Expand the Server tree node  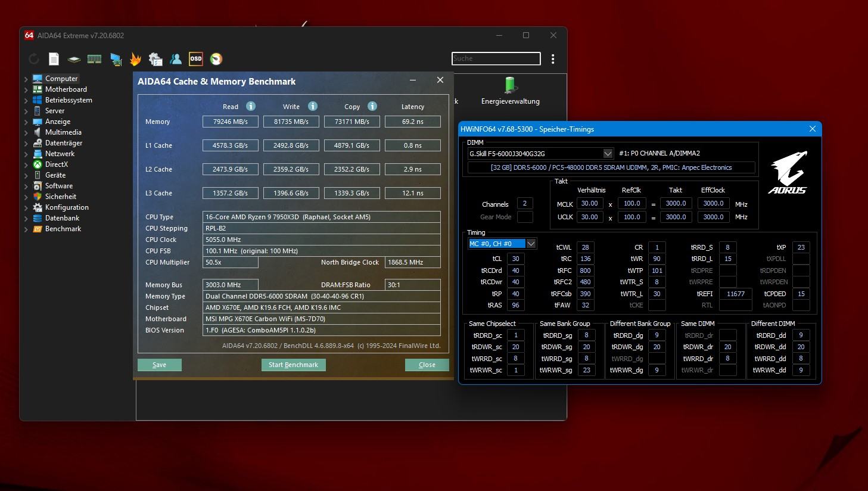(26, 111)
